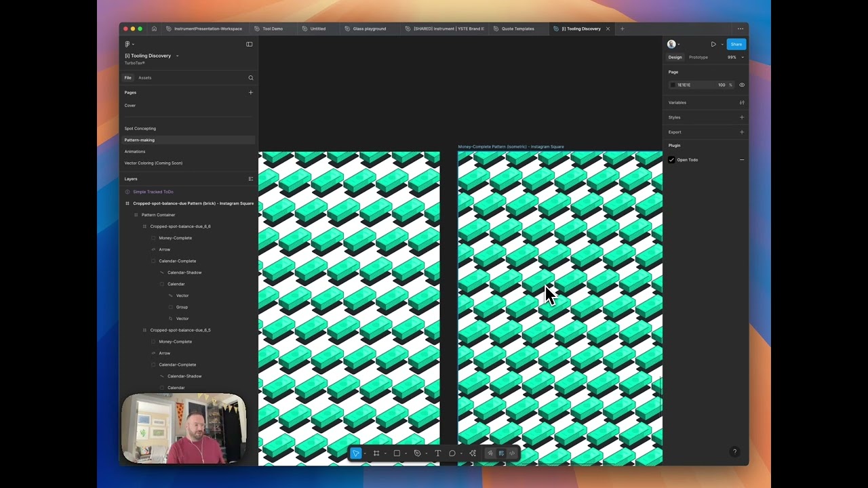The height and width of the screenshot is (488, 868).
Task: Switch to the Prototype tab
Action: click(698, 58)
